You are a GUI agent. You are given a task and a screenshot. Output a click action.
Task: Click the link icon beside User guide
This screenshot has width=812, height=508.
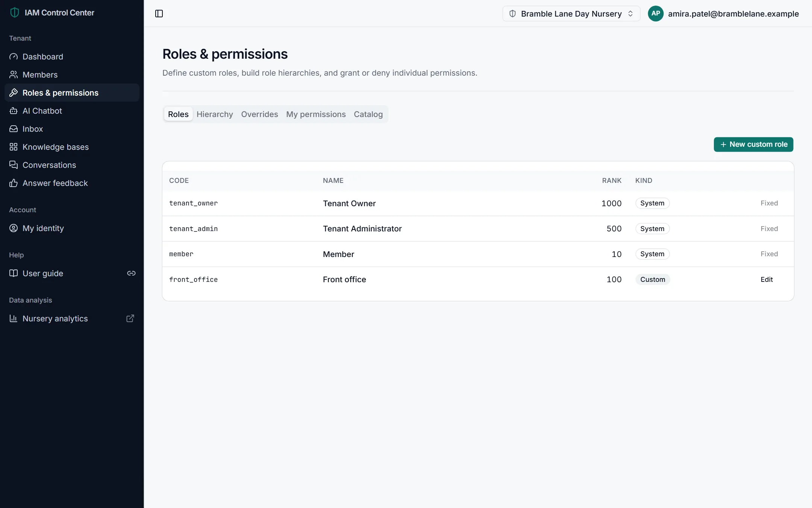pyautogui.click(x=131, y=273)
